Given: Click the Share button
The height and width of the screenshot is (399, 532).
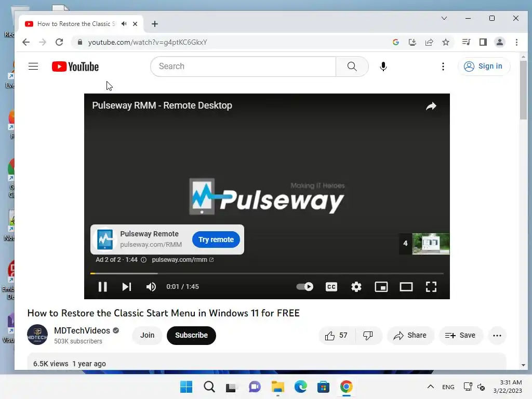Looking at the screenshot, I should [x=410, y=335].
